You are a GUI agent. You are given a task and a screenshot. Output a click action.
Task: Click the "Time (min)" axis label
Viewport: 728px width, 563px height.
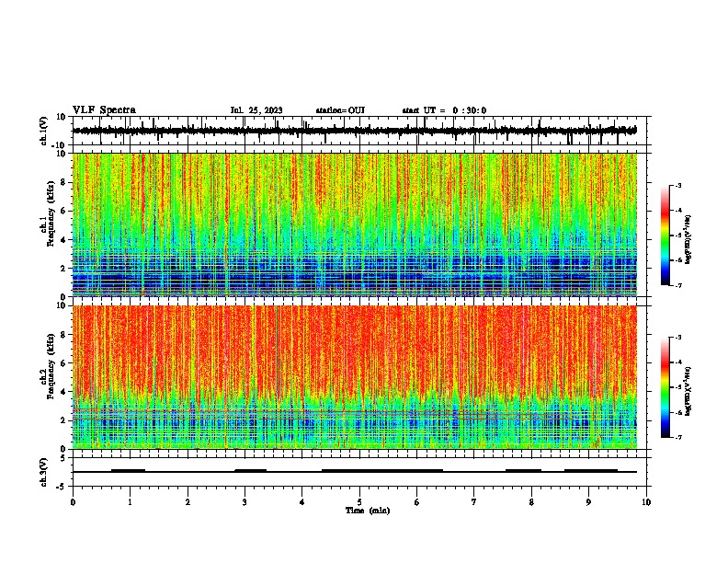tap(368, 511)
